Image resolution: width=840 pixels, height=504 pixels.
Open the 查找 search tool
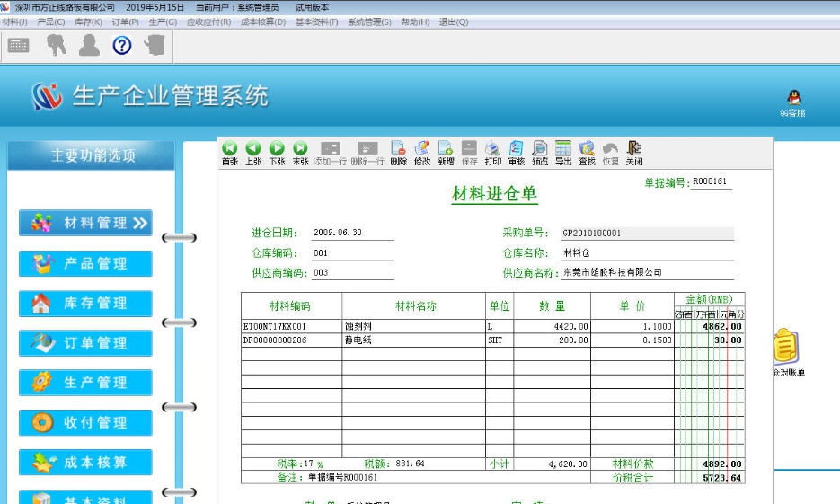[587, 149]
